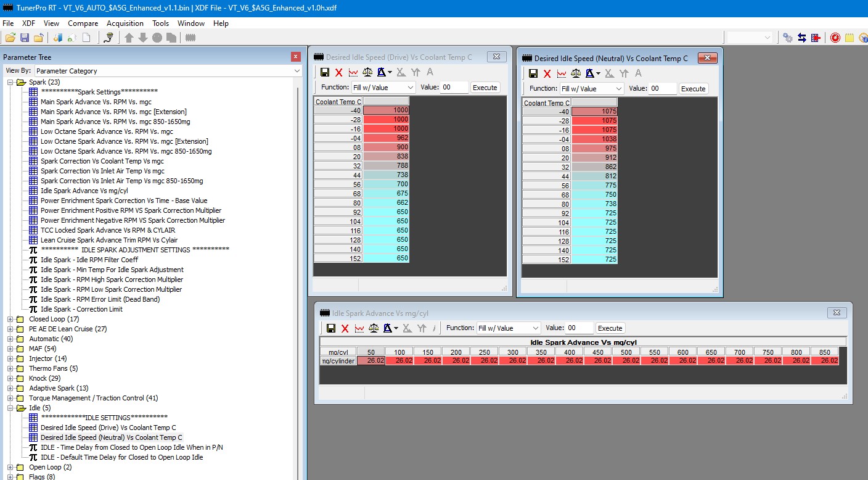Open the Tools menu
The image size is (868, 480).
coord(161,23)
